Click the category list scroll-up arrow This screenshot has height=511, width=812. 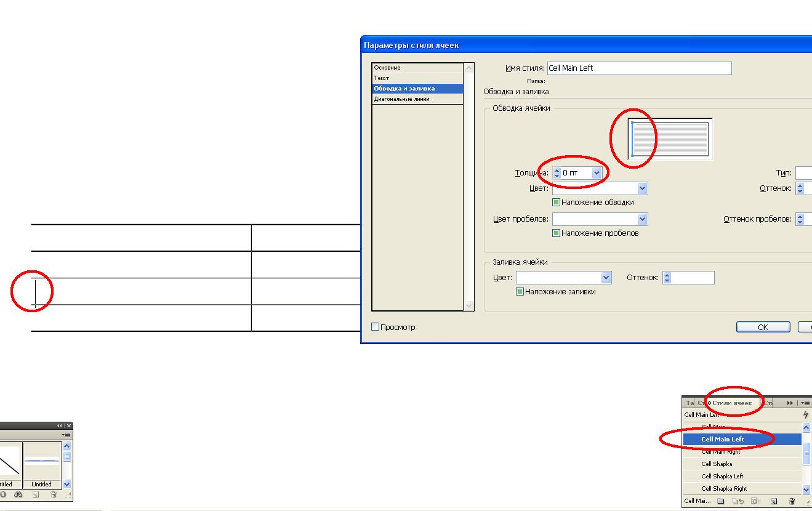coord(469,68)
